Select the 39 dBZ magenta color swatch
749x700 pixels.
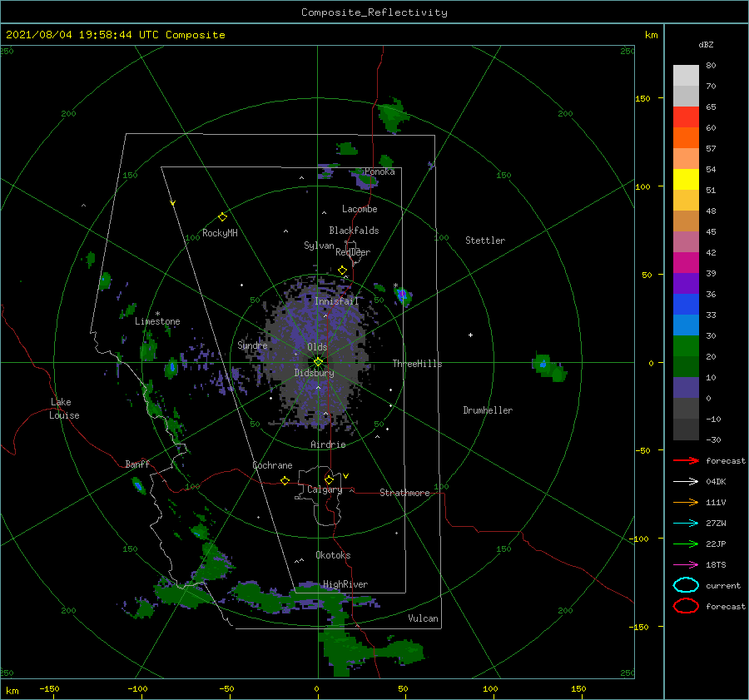coord(686,263)
